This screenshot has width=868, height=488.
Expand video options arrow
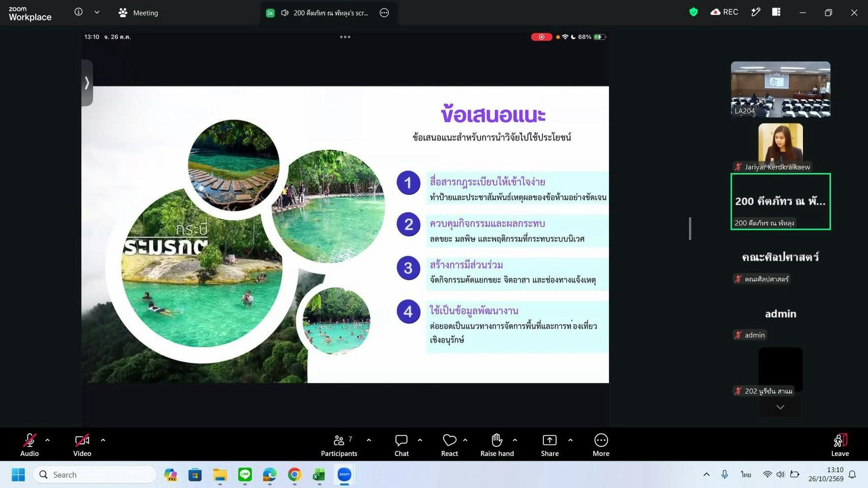coord(103,440)
